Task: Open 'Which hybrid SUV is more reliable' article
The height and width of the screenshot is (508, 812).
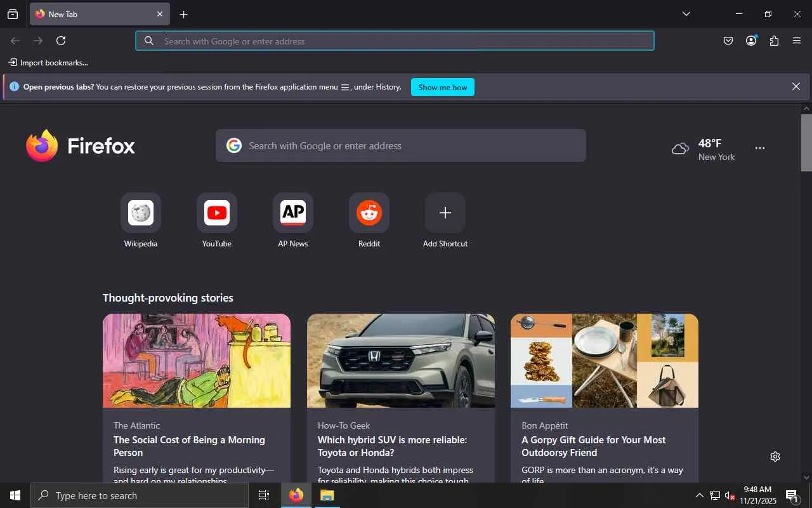Action: point(392,446)
